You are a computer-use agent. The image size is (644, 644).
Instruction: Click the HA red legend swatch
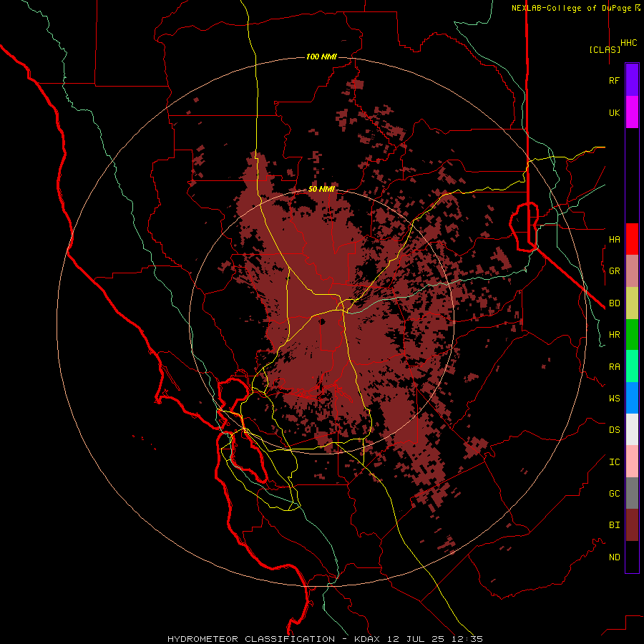tap(632, 239)
